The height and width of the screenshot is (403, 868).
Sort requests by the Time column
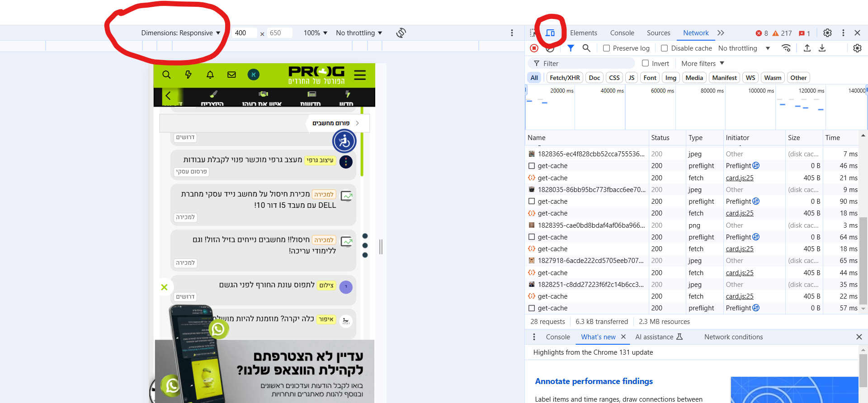[x=840, y=138]
